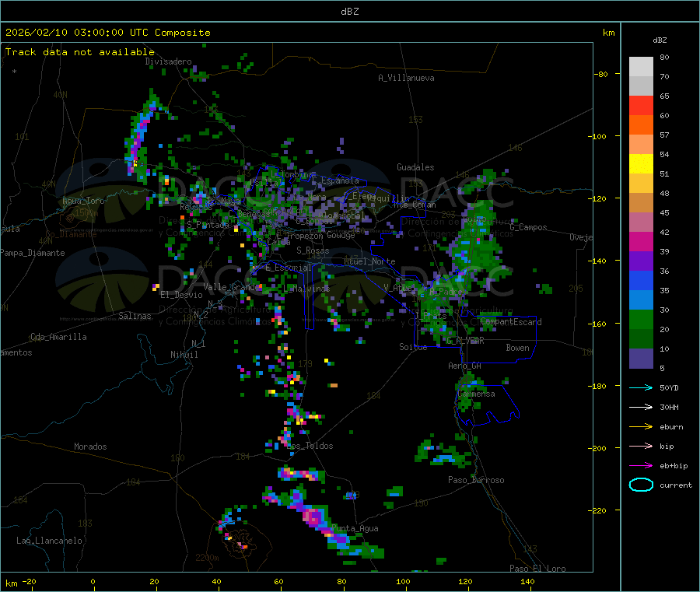The height and width of the screenshot is (592, 700).
Task: Click the 'Cda_Amarilla' map label
Action: pyautogui.click(x=58, y=337)
